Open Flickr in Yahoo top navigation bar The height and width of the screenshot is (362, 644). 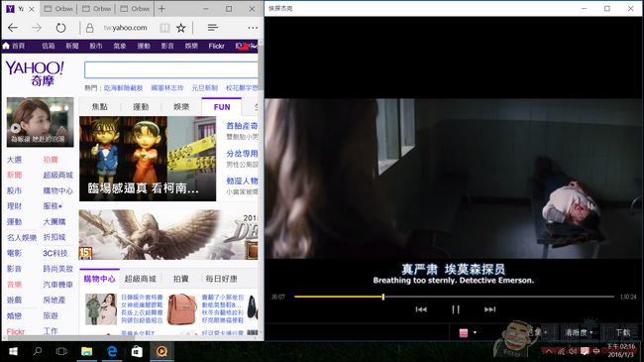pos(216,46)
